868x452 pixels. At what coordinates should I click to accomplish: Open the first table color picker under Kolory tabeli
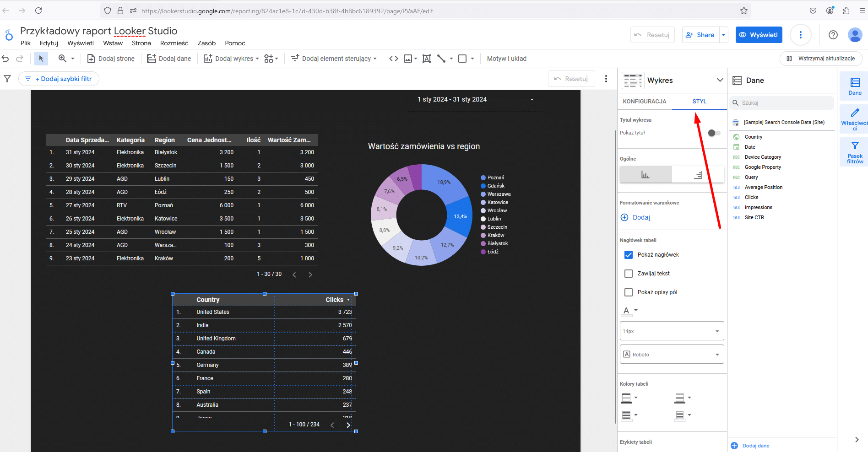pos(629,398)
